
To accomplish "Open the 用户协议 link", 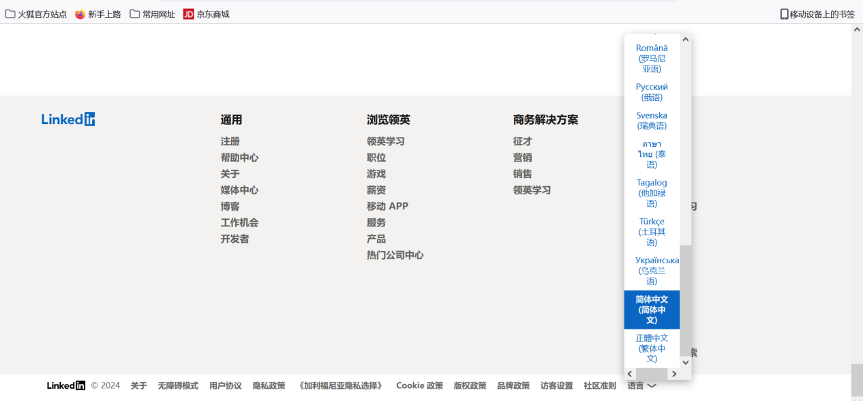I will coord(225,385).
